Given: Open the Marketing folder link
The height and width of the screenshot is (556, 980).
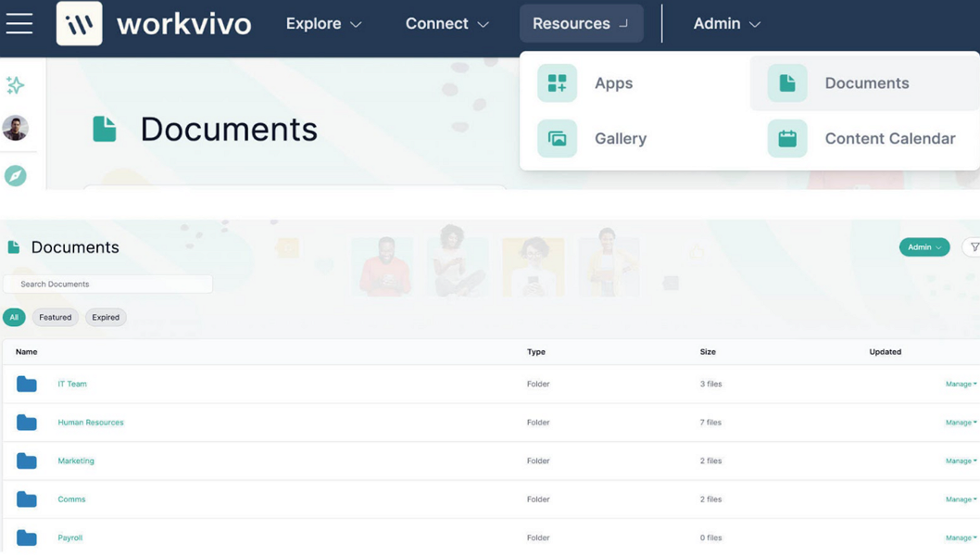Looking at the screenshot, I should coord(76,461).
